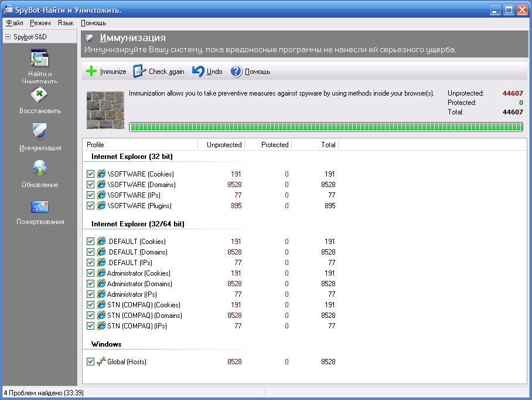Select the Windows group header
The image size is (532, 400).
106,344
